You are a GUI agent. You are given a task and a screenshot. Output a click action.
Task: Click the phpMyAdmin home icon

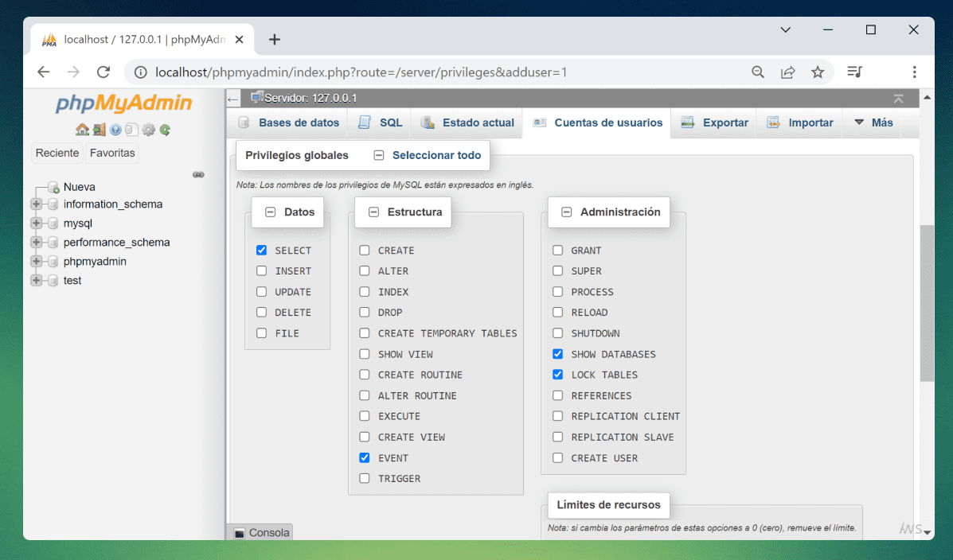point(82,130)
